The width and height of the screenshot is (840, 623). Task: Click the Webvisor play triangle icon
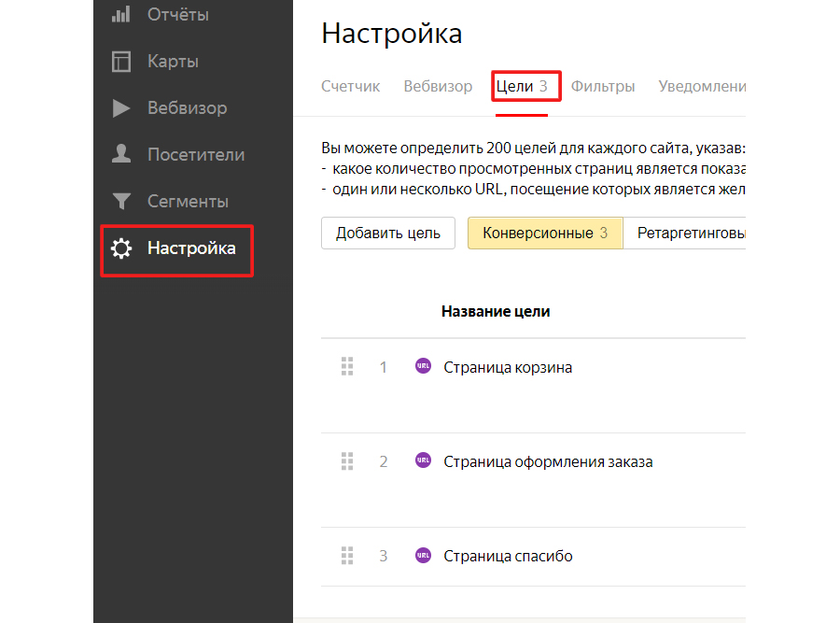[121, 108]
